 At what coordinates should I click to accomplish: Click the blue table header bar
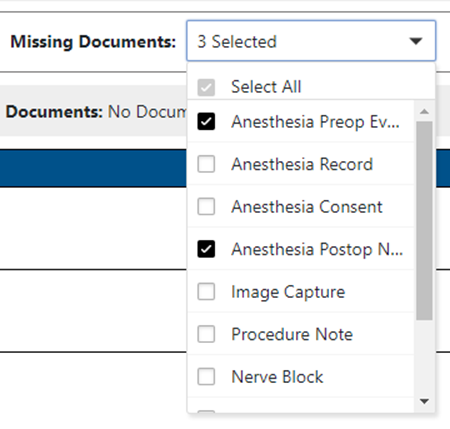point(93,168)
